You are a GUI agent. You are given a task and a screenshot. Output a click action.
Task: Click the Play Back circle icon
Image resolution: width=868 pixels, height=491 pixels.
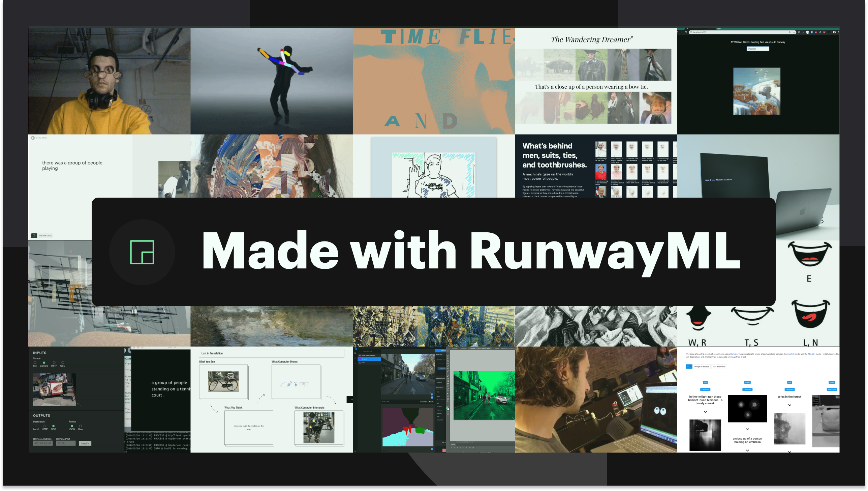(x=33, y=138)
